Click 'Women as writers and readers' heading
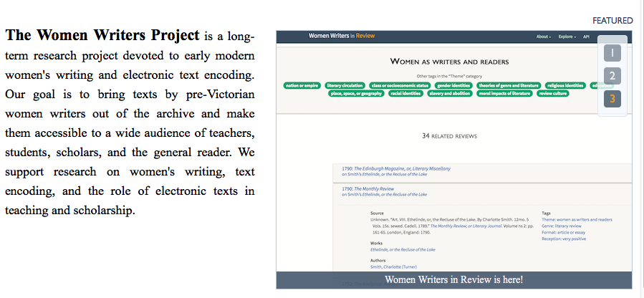Image resolution: width=644 pixels, height=298 pixels. [449, 62]
